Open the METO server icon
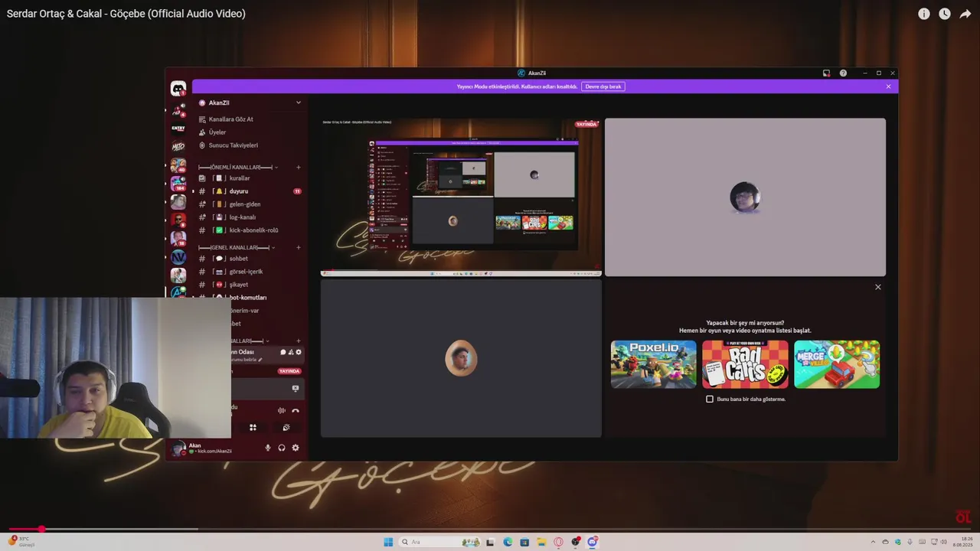This screenshot has width=980, height=551. [x=178, y=146]
